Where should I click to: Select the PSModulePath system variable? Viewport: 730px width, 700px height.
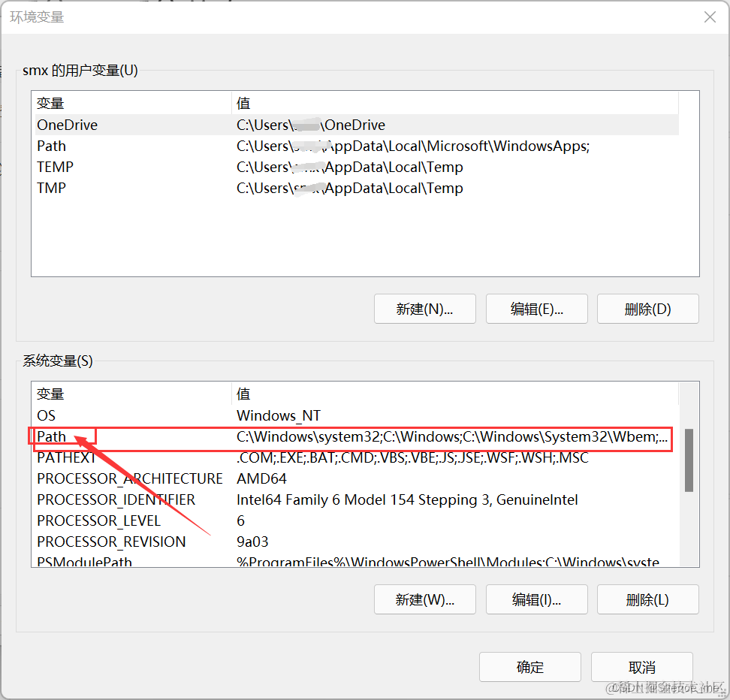click(357, 560)
